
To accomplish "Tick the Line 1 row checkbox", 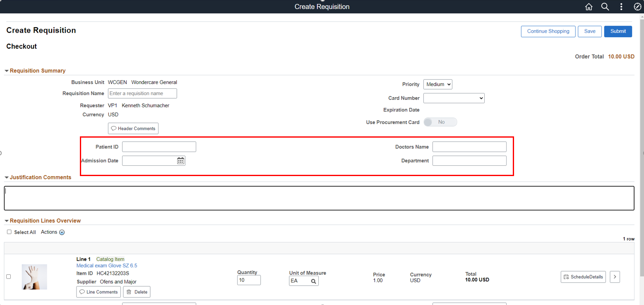I will [x=9, y=276].
